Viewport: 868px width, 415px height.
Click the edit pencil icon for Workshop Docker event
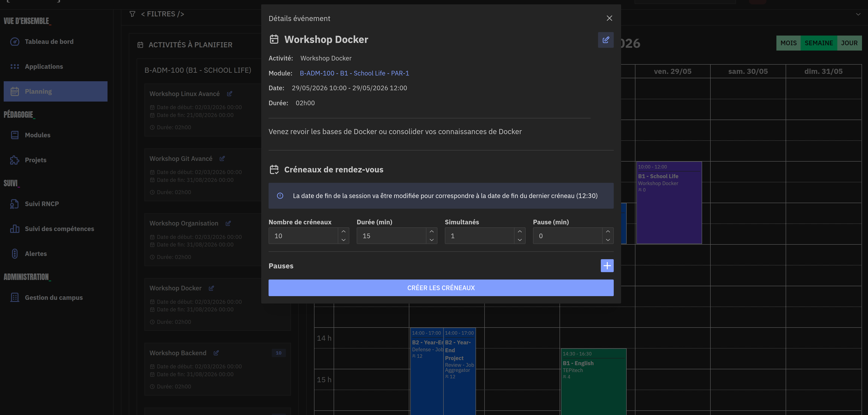[605, 40]
